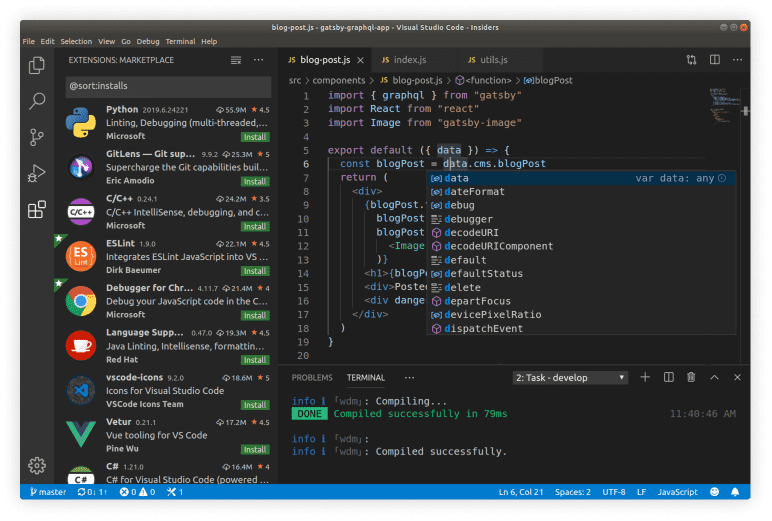
Task: Click the Manage gear icon
Action: (x=37, y=465)
